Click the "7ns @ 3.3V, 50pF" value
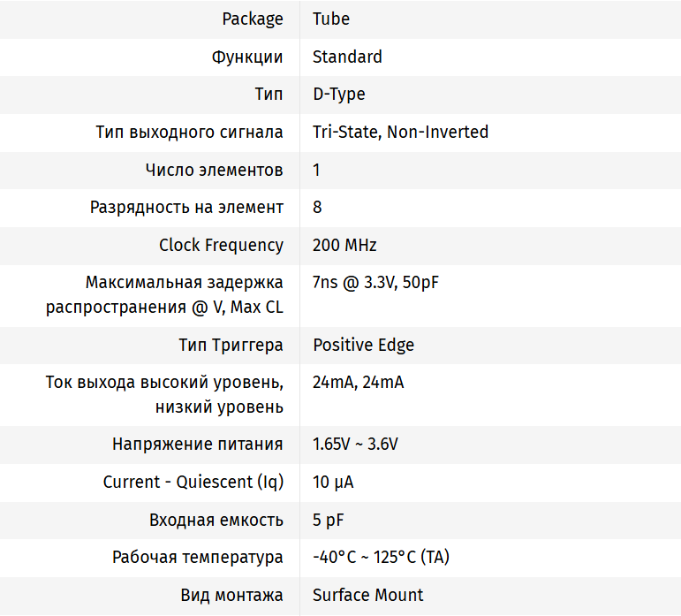This screenshot has width=681, height=616. point(375,283)
